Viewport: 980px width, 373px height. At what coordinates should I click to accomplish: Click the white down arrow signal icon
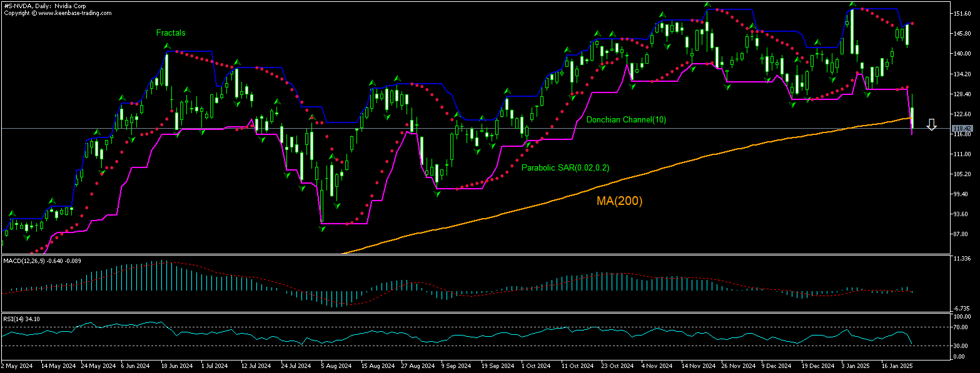coord(931,125)
